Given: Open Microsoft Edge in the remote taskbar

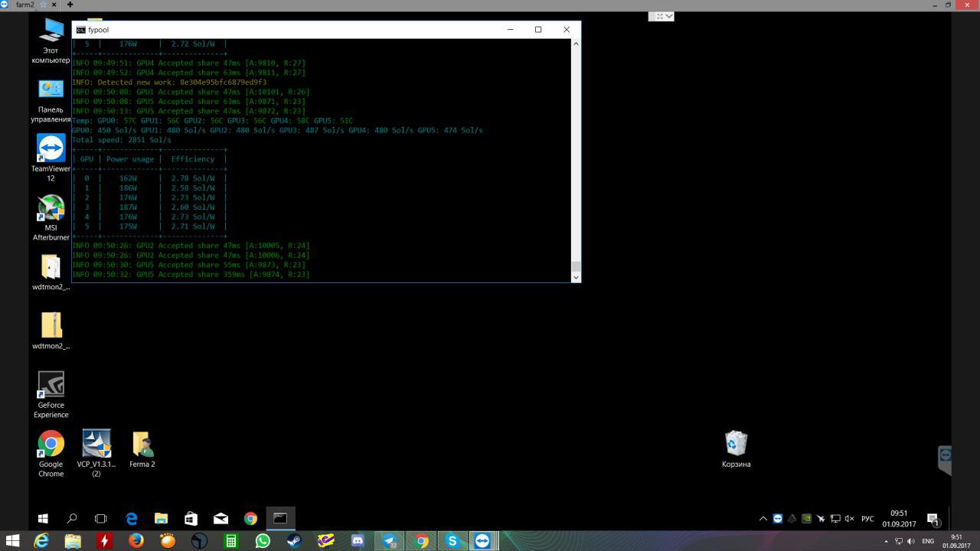Looking at the screenshot, I should pos(131,518).
